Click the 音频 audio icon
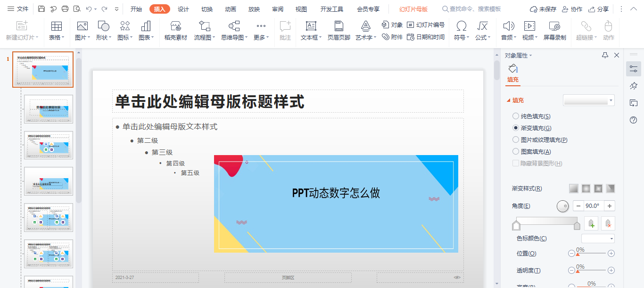The height and width of the screenshot is (288, 644). click(x=509, y=26)
